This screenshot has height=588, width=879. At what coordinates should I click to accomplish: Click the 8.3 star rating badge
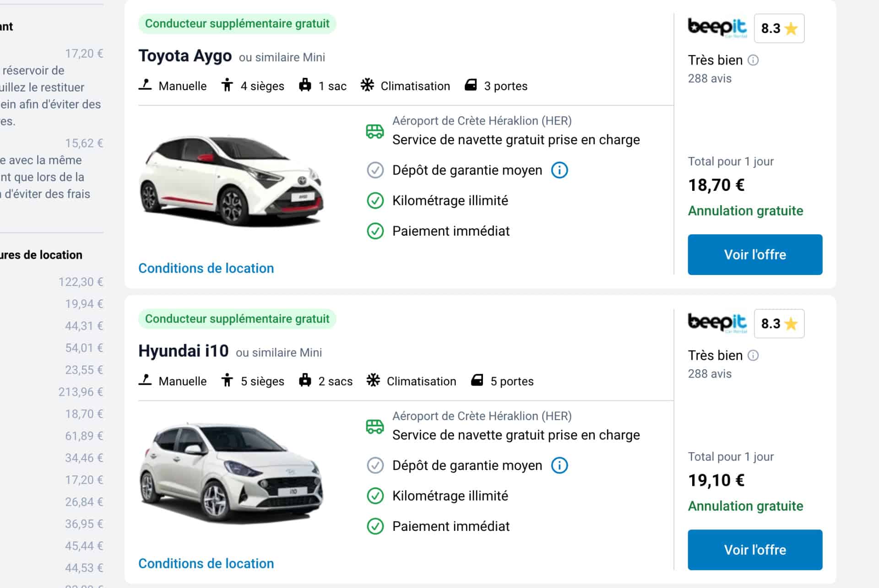coord(779,28)
